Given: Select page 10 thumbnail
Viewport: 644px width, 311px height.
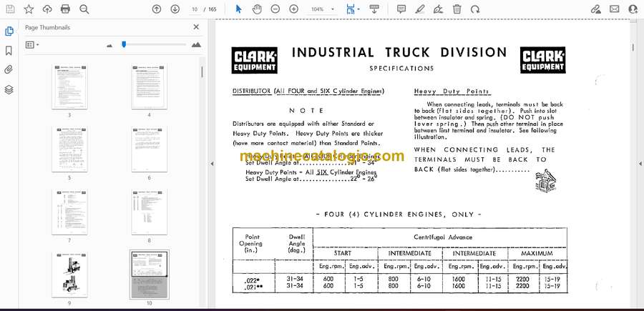Looking at the screenshot, I should click(149, 275).
